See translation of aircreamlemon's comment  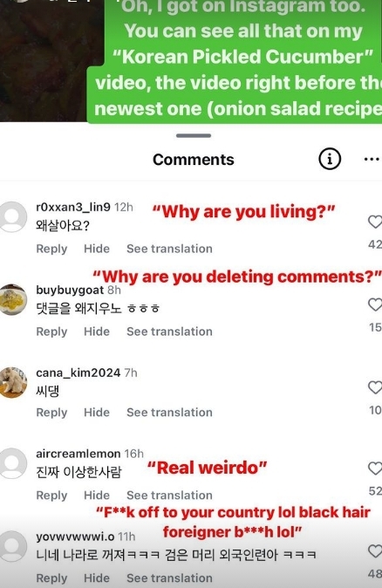tap(169, 495)
